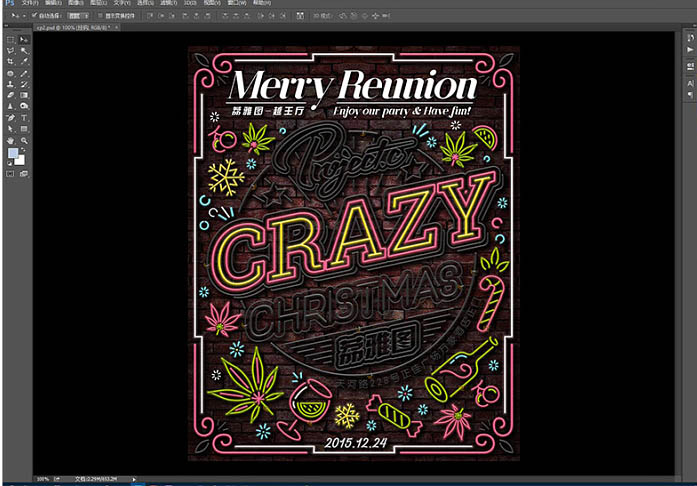697x486 pixels.
Task: Open the status bar info arrow menu
Action: [x=134, y=479]
